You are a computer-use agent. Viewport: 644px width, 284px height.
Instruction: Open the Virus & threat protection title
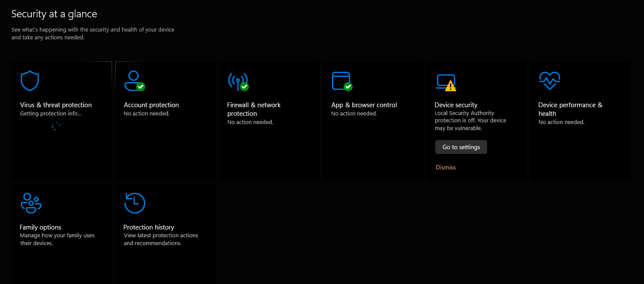[x=56, y=105]
